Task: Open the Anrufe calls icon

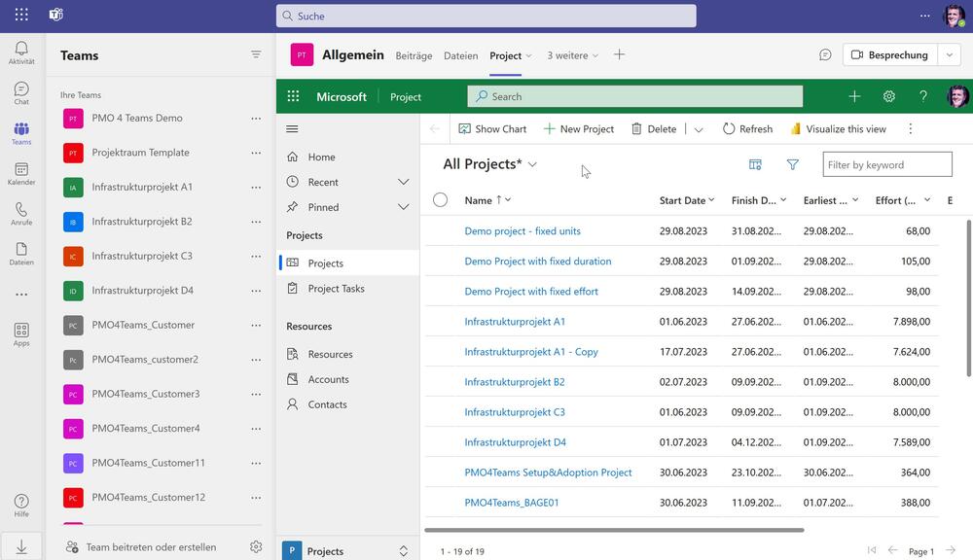Action: [21, 214]
